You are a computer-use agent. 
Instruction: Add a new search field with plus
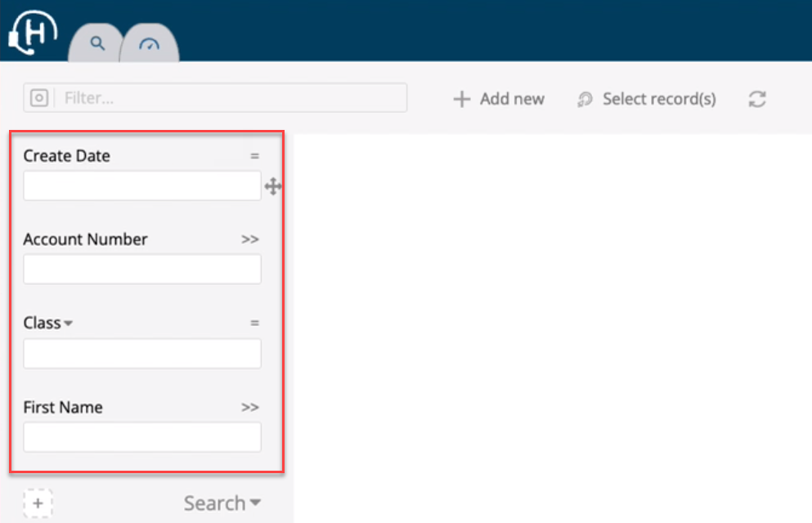(x=38, y=503)
